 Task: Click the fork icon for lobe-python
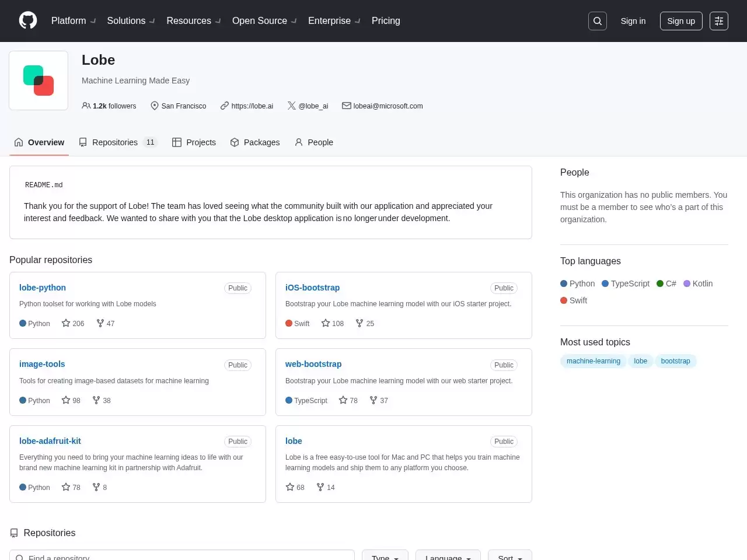[x=100, y=323]
